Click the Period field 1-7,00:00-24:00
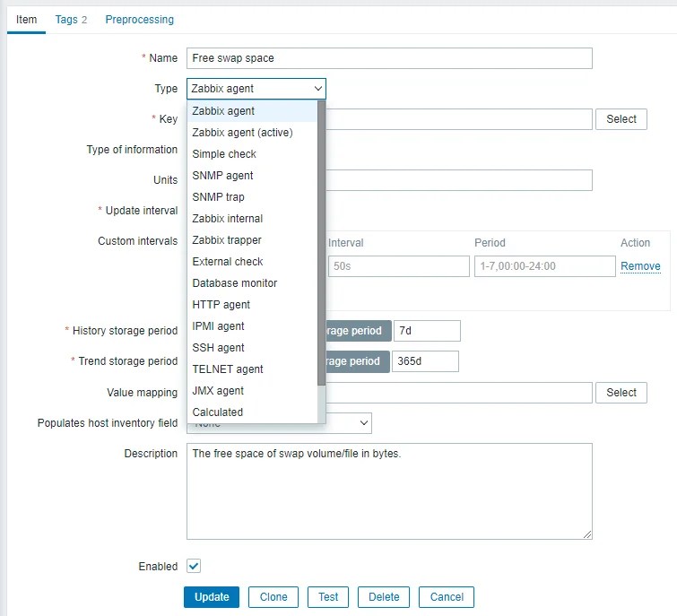This screenshot has width=677, height=616. 545,266
